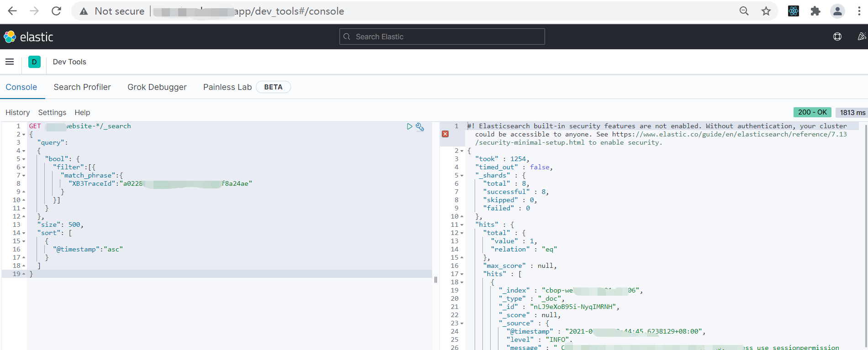
Task: Click the "size": 500 line
Action: [x=60, y=225]
